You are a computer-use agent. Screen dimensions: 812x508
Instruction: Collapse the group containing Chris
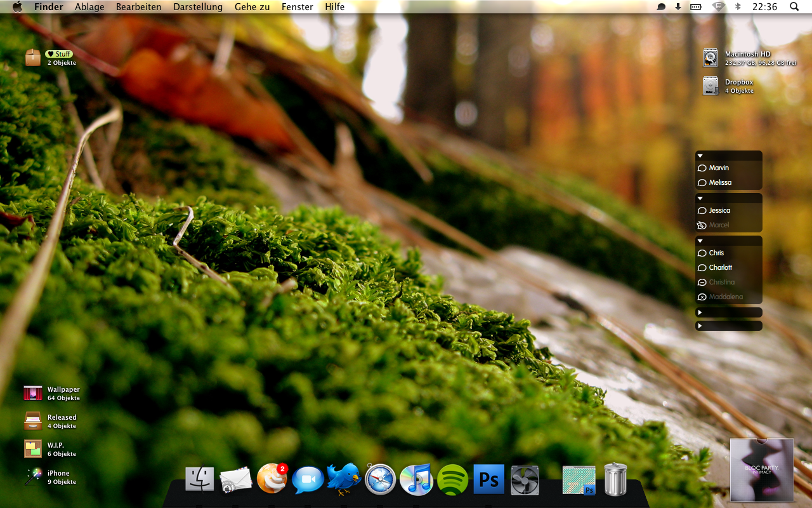point(700,241)
